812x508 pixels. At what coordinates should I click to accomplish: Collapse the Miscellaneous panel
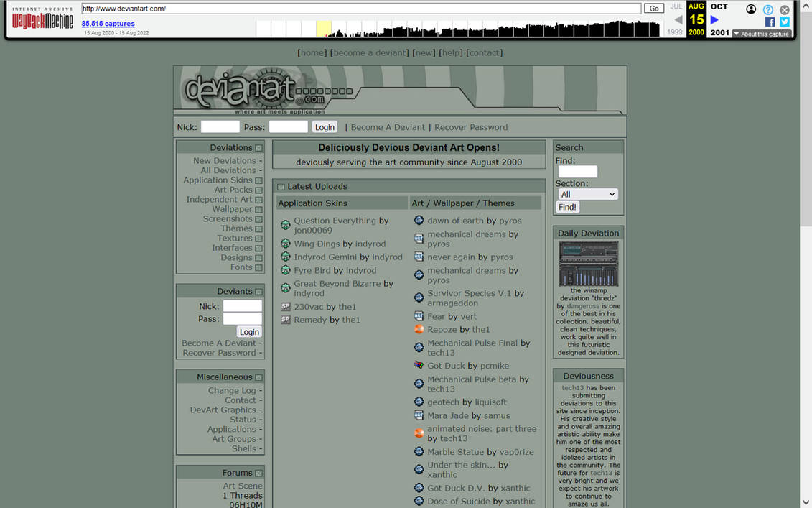pyautogui.click(x=258, y=377)
